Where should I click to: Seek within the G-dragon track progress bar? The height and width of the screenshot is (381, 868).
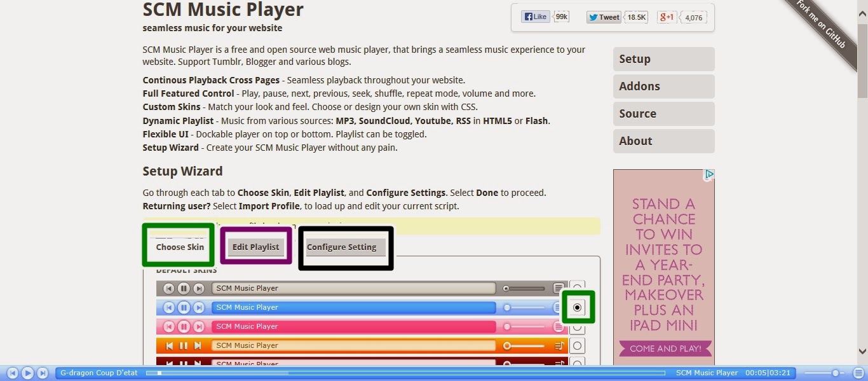point(405,373)
